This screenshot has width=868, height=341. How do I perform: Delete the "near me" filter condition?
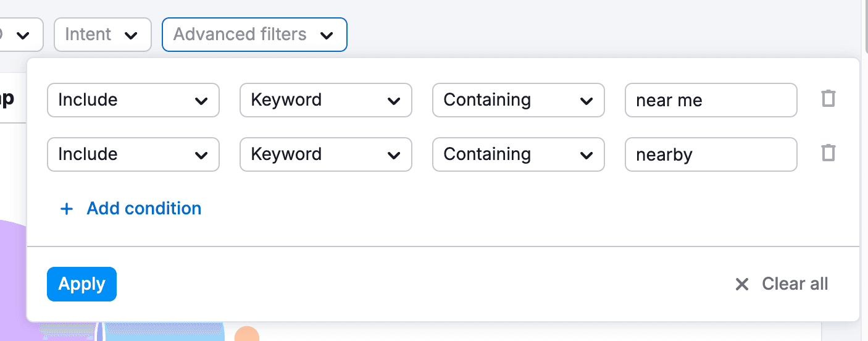tap(828, 99)
